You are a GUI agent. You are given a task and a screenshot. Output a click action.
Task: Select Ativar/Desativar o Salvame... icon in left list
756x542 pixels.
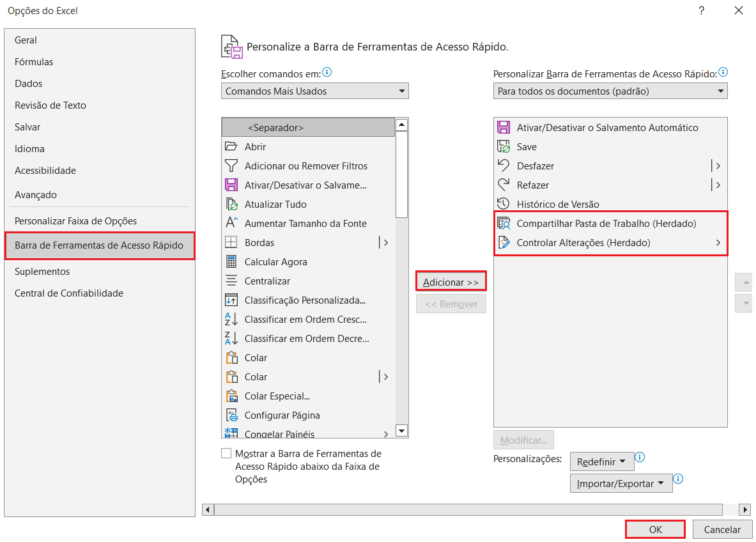(231, 185)
